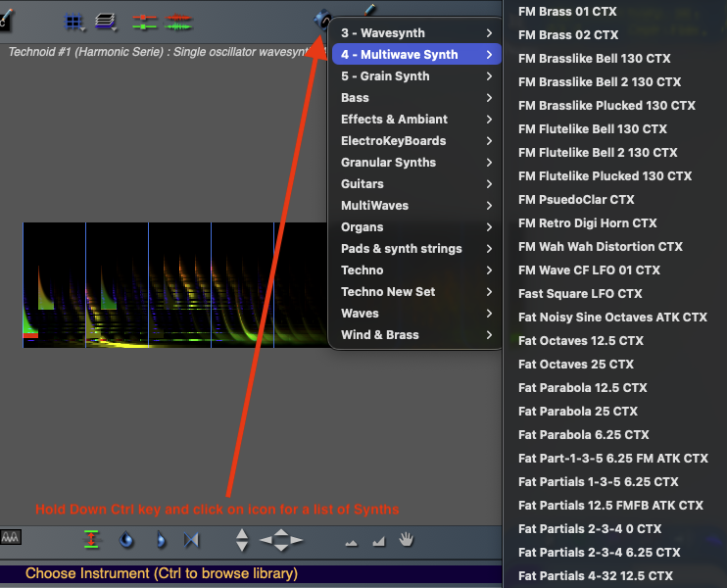The width and height of the screenshot is (727, 588).
Task: Expand Wind & Brass submenu arrow
Action: [489, 335]
